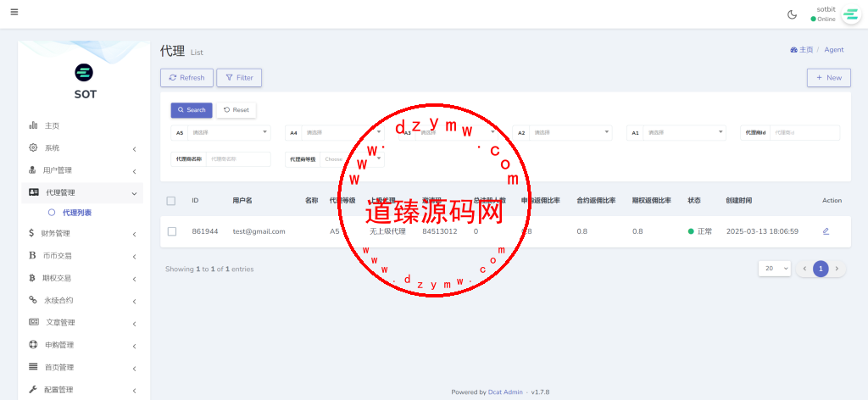Click the 财务管理 dollar icon
Screen dimensions: 868x400
click(31, 233)
